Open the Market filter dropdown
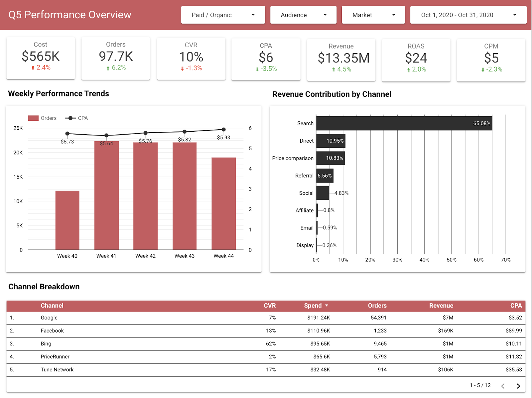 [x=373, y=15]
